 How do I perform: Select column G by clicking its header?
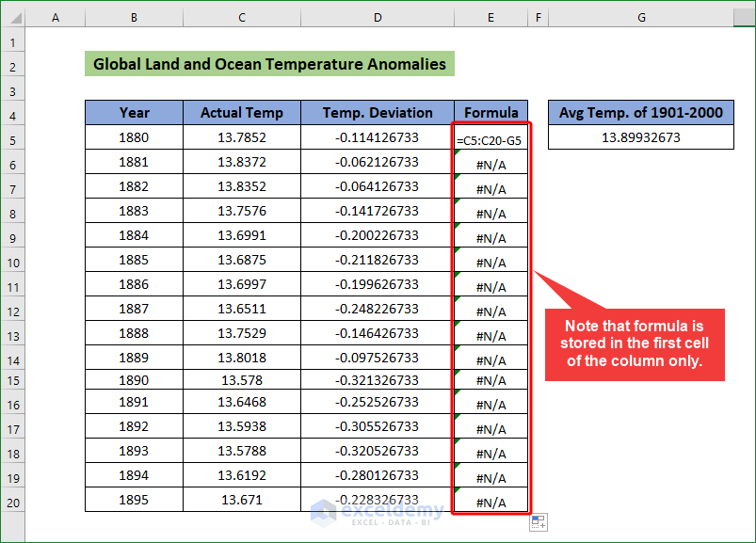[641, 16]
